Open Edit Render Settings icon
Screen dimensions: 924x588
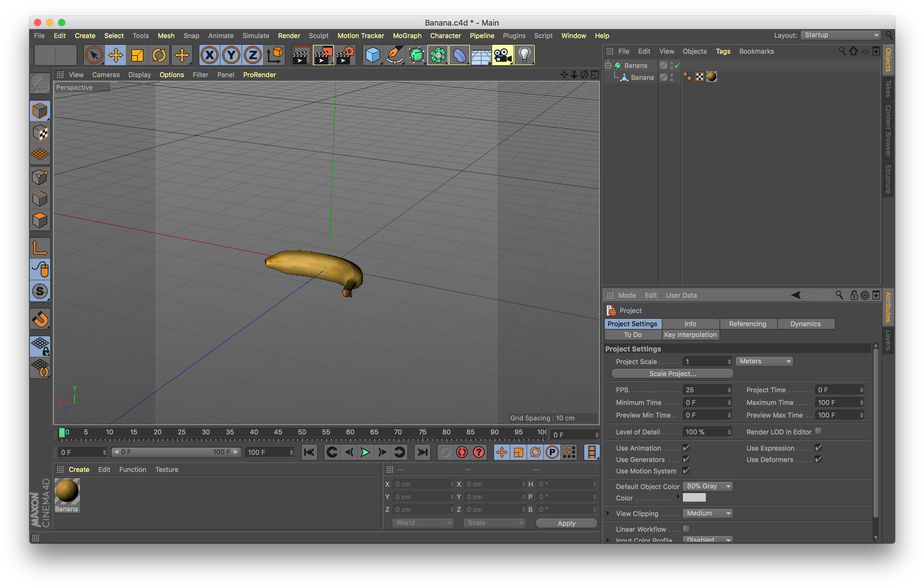coord(345,55)
